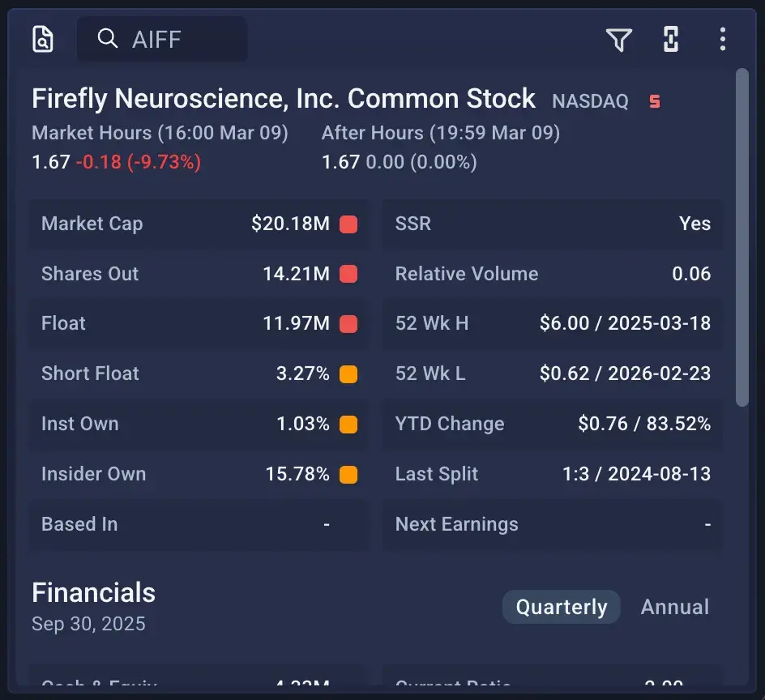Click the link icon in the toolbar
765x700 pixels.
(x=670, y=39)
